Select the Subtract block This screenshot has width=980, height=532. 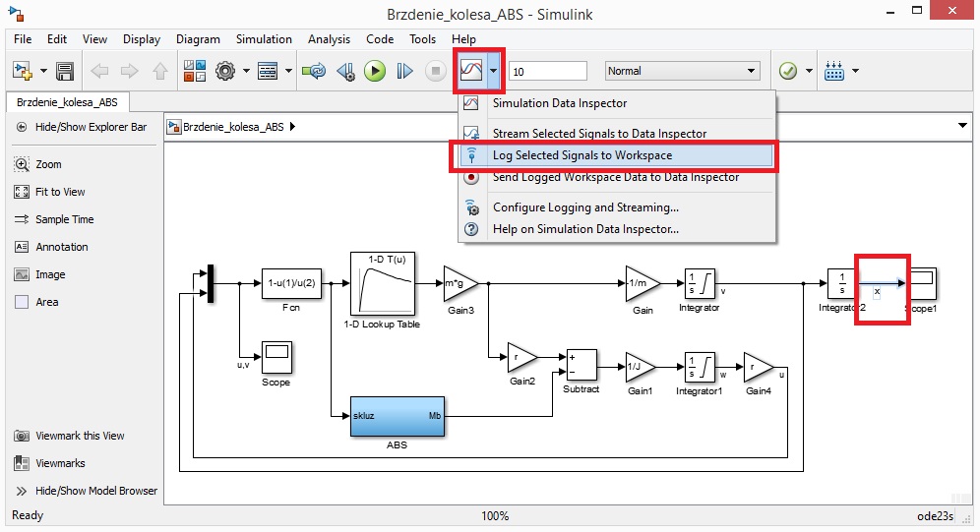point(582,365)
